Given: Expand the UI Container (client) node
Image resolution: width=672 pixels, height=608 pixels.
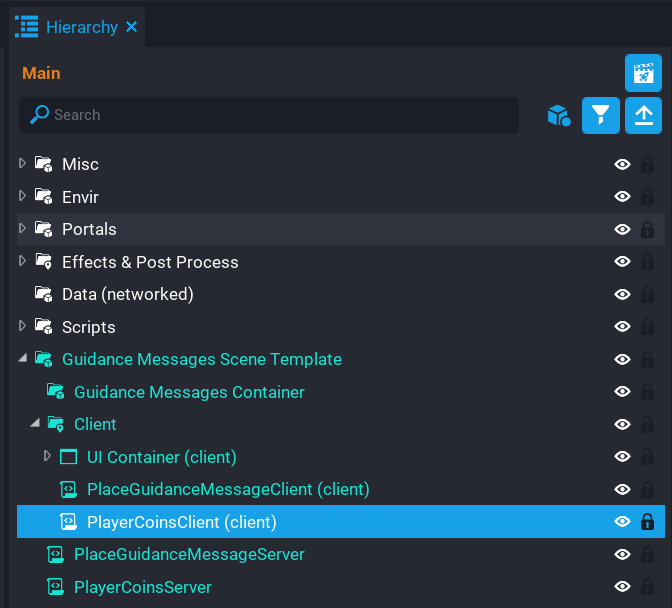Looking at the screenshot, I should [47, 457].
